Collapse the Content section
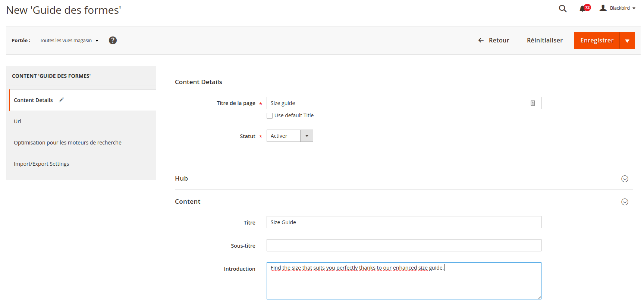 point(625,202)
